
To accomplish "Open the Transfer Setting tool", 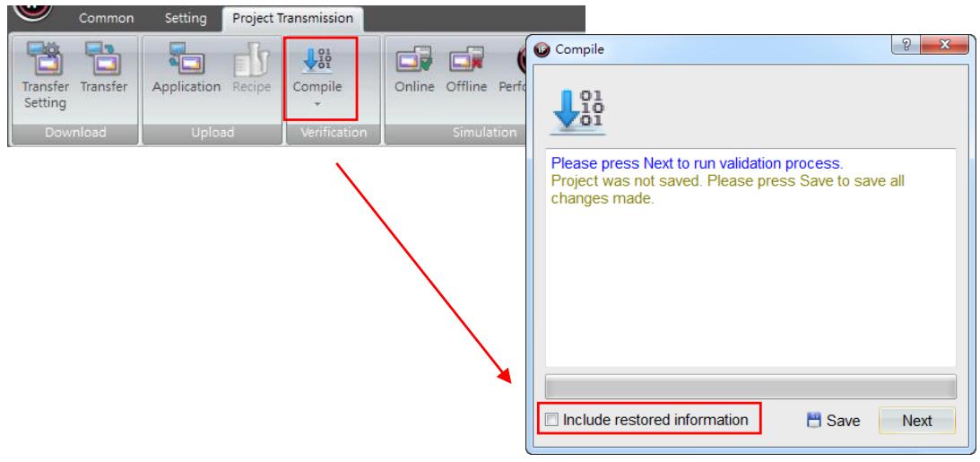I will coord(44,76).
